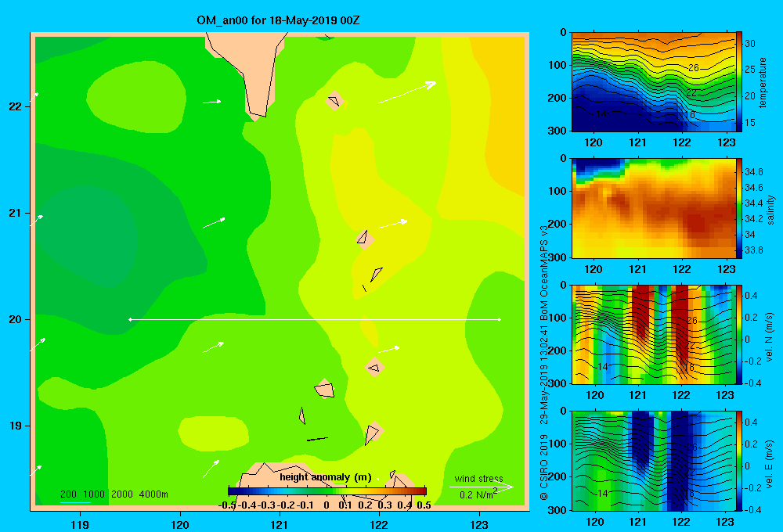
Task: Click depth label 300 on temperature plot
Action: coord(557,131)
